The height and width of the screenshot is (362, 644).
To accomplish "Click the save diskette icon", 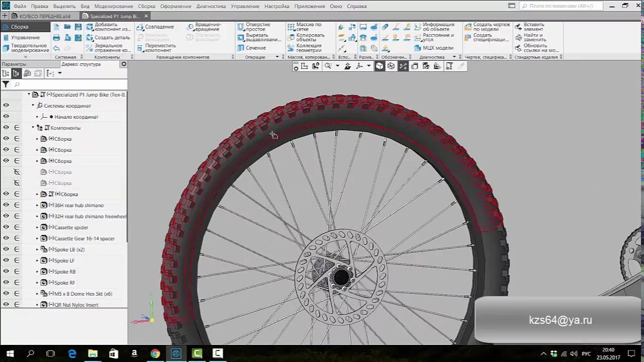I will [x=78, y=27].
